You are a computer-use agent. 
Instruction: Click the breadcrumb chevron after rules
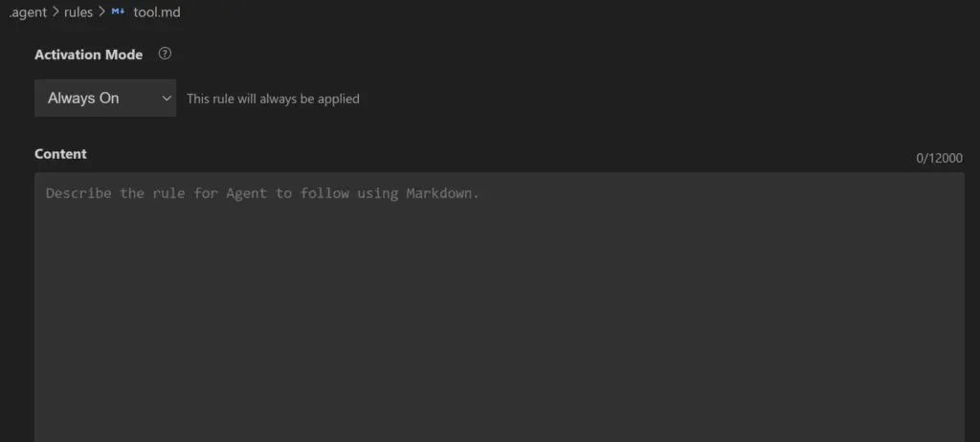point(101,12)
